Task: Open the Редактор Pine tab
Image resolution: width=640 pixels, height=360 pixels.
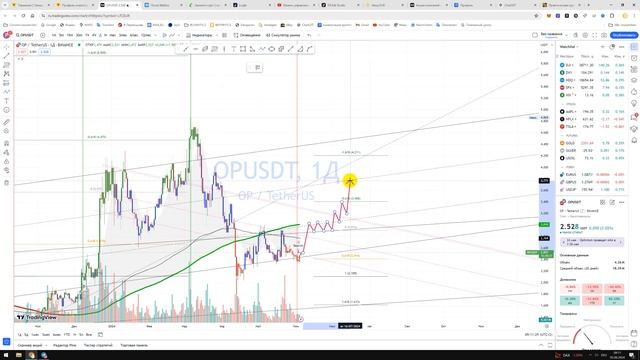Action: [64, 345]
